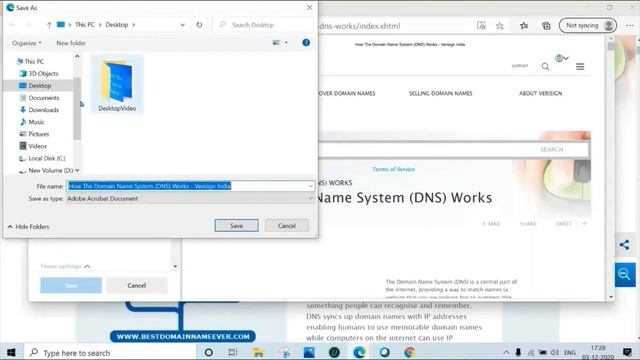
Task: Click the faded Save button in print dialog
Action: (x=71, y=285)
